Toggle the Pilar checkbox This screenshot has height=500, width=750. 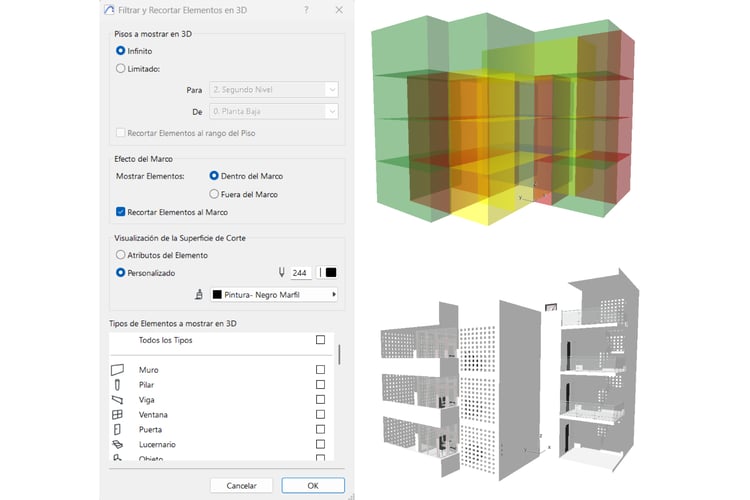pyautogui.click(x=320, y=384)
